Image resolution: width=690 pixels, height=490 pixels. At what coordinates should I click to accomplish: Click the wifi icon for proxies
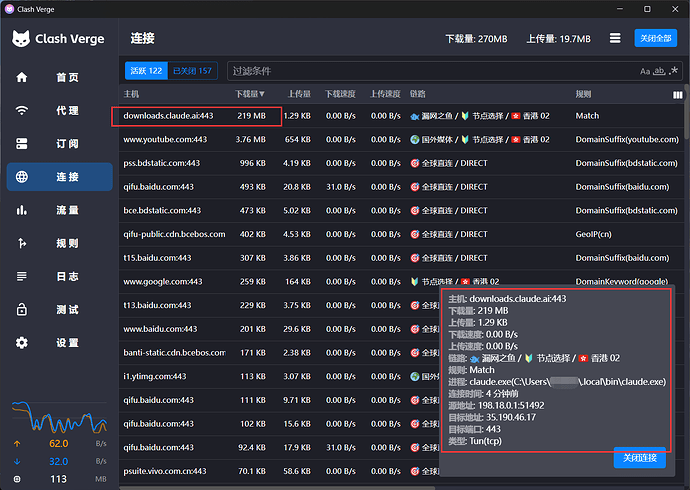tap(22, 110)
